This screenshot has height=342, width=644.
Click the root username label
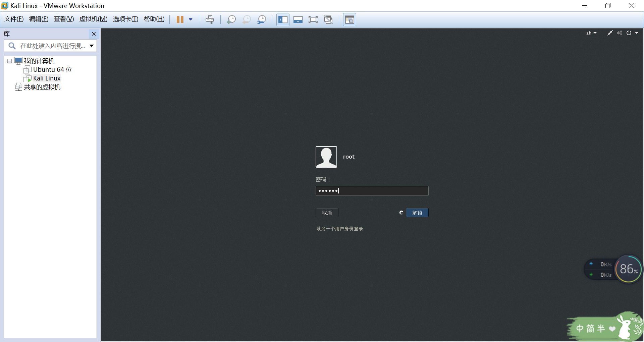(x=348, y=157)
